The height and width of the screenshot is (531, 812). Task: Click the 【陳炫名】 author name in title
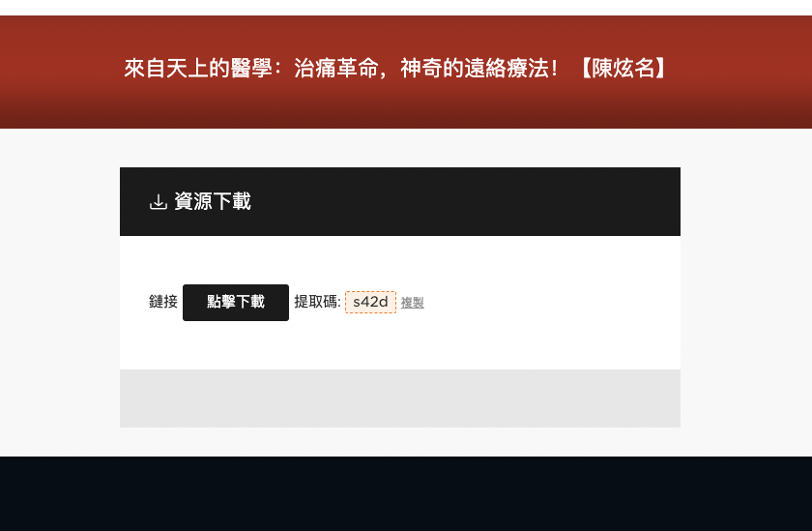point(623,68)
